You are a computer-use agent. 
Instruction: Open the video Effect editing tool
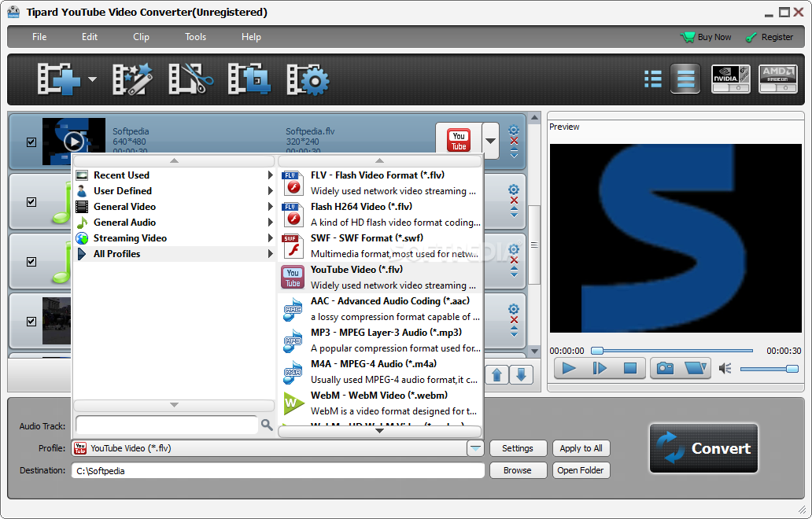(x=132, y=79)
